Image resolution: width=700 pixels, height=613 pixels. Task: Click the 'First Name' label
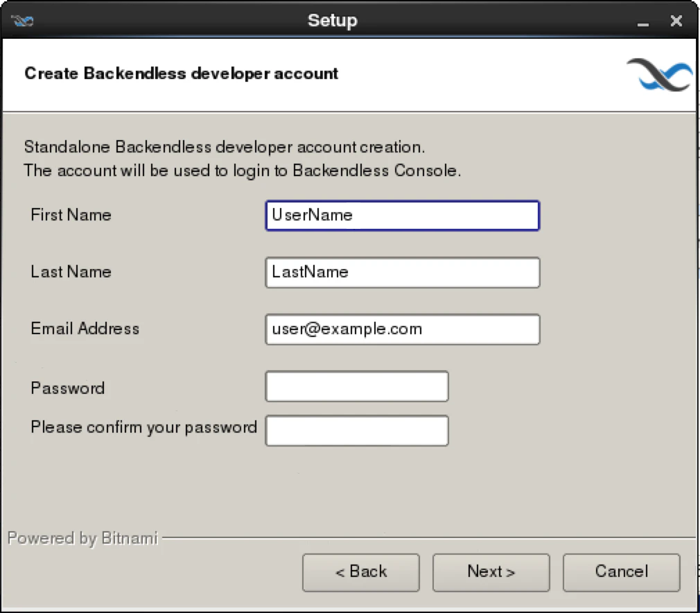click(x=71, y=215)
